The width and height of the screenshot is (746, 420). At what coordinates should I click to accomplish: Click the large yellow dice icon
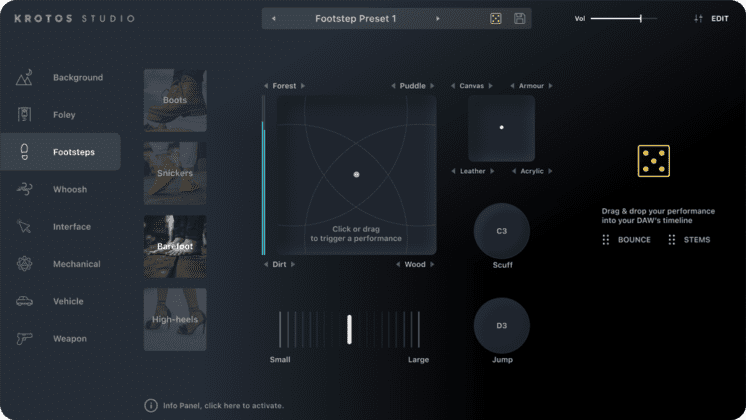pyautogui.click(x=653, y=161)
